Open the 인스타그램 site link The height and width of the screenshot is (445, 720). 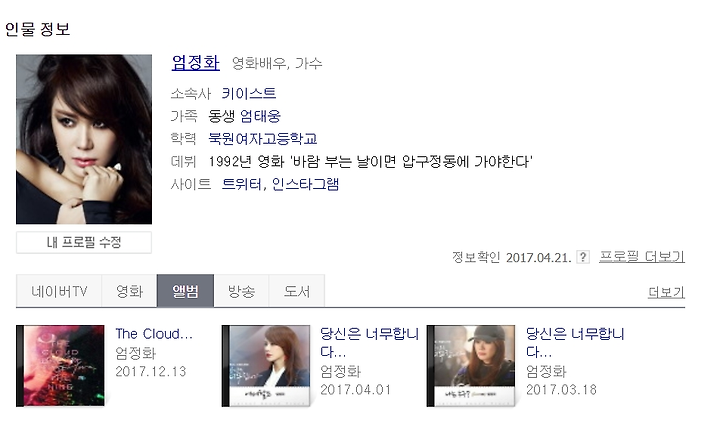click(305, 184)
